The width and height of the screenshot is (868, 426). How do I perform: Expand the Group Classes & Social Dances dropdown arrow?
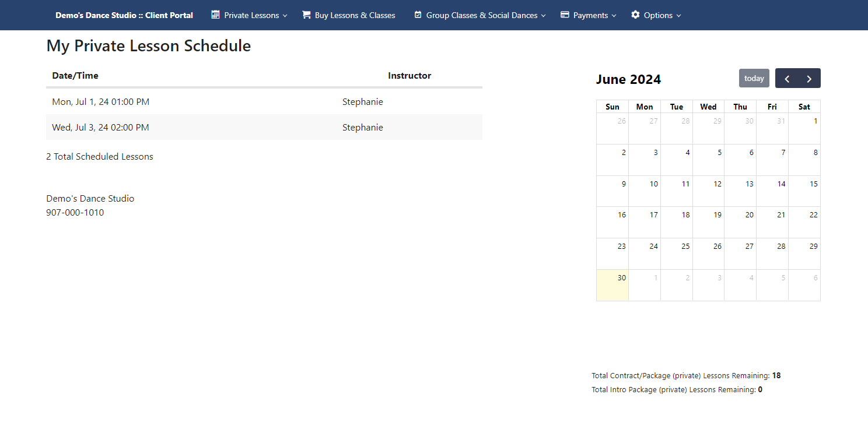click(543, 16)
